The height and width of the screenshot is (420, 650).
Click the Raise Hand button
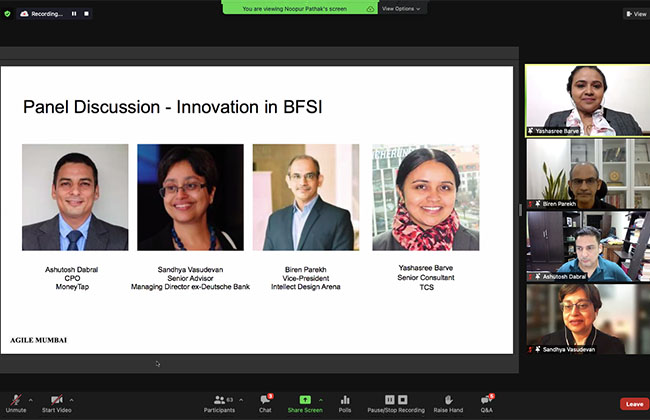[x=448, y=403]
